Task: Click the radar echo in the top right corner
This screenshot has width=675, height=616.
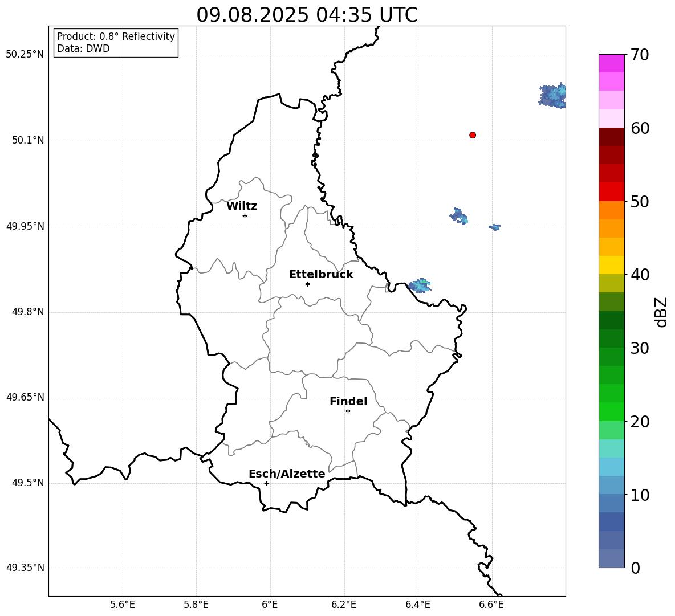Action: tap(552, 96)
